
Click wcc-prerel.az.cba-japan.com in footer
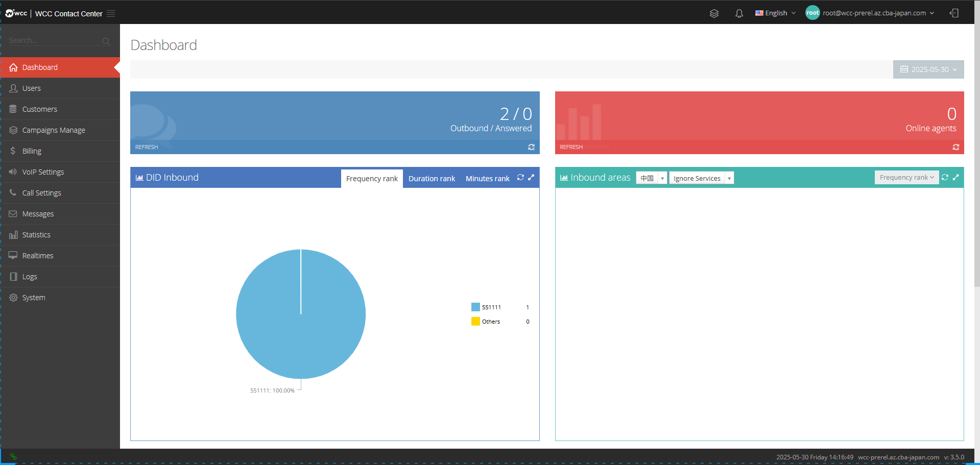click(x=898, y=457)
